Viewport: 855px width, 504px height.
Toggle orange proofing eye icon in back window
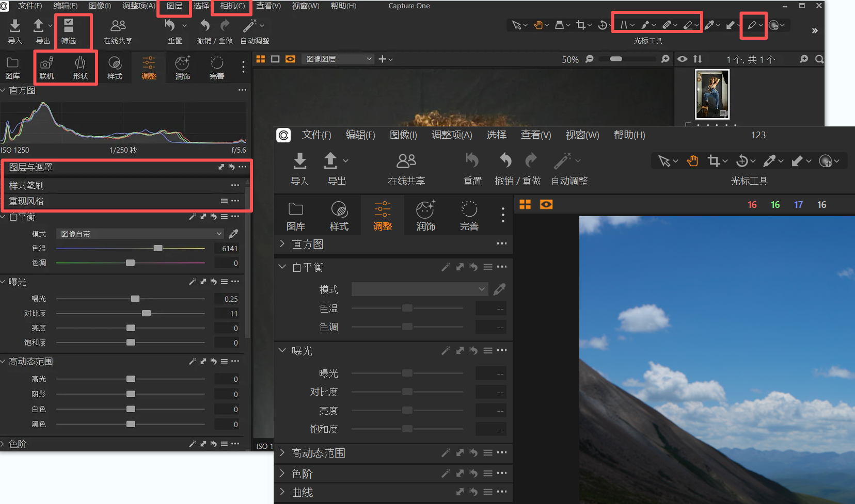[290, 59]
